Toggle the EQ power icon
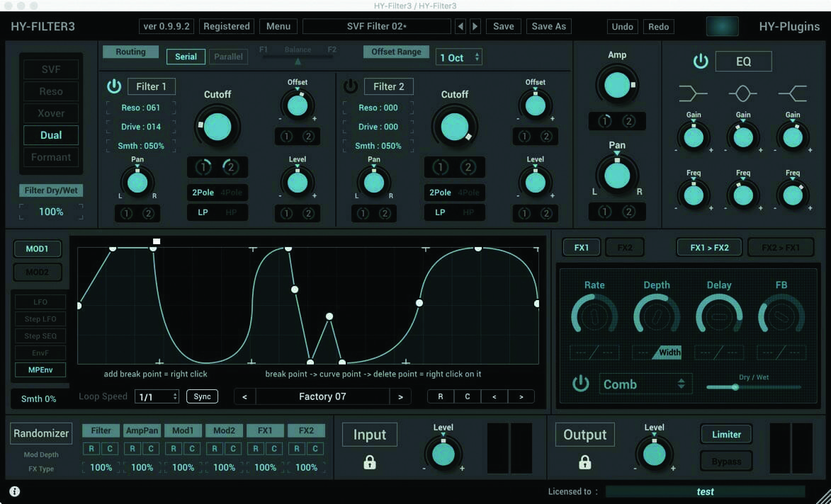The width and height of the screenshot is (831, 504). (x=701, y=62)
